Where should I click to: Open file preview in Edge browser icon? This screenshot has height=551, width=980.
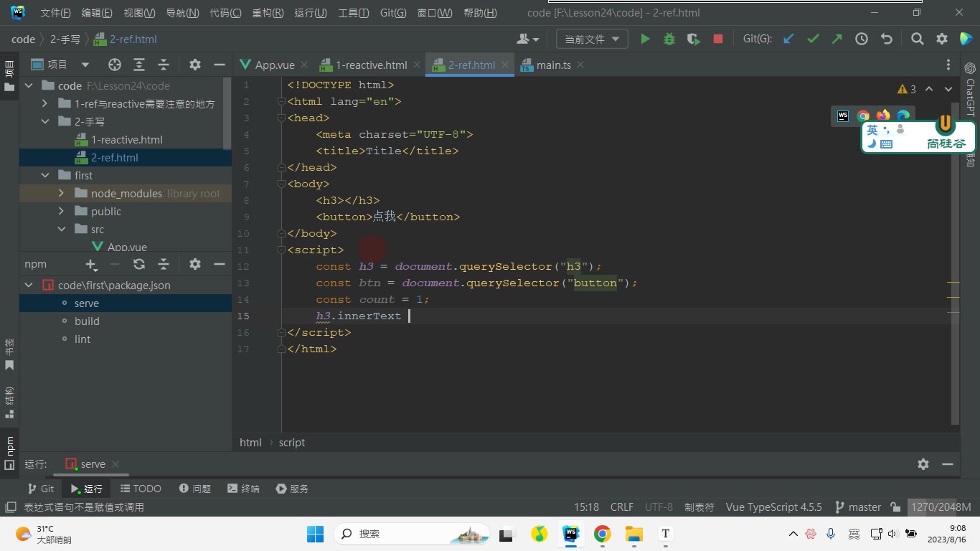tap(903, 116)
